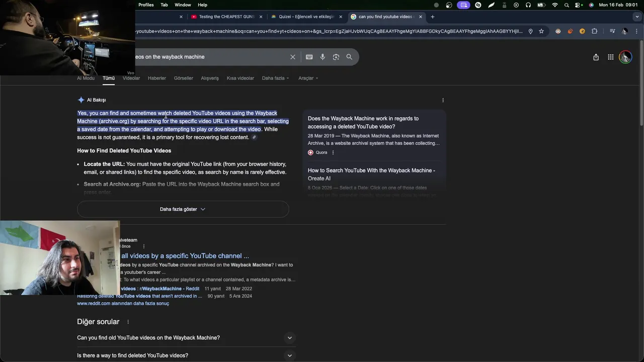
Task: Open the Google account avatar menu
Action: (625, 57)
